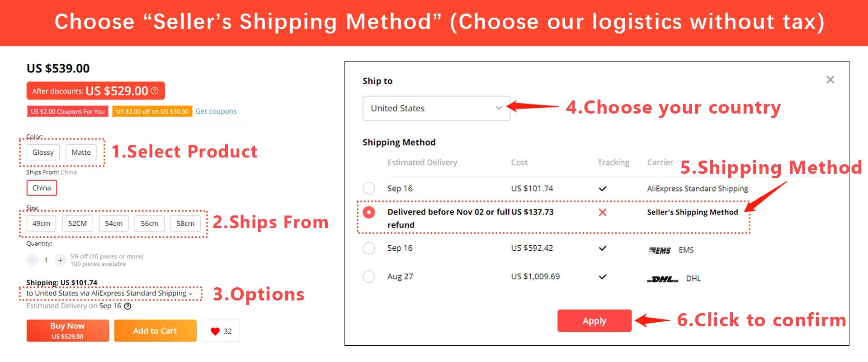Click the heart wishlist icon

pyautogui.click(x=215, y=331)
